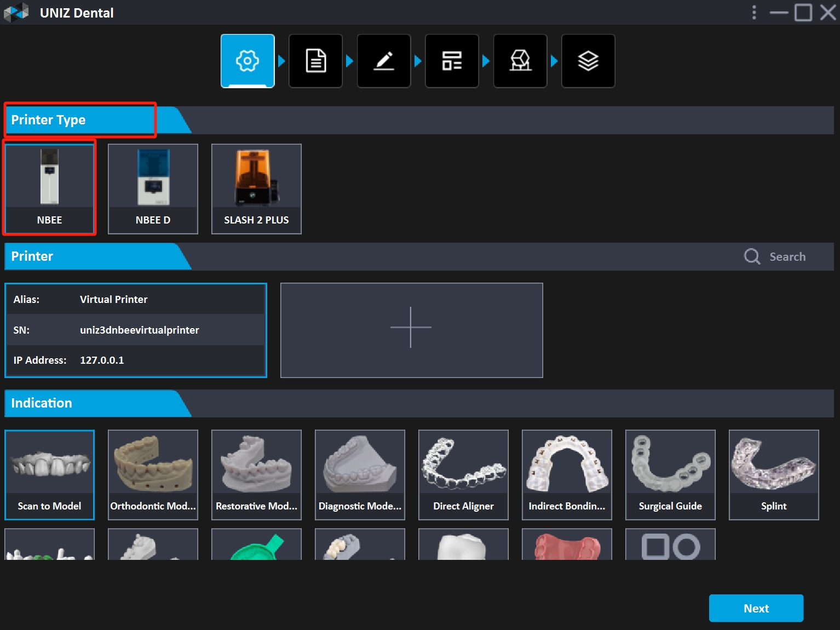
Task: Click the SN value uniz3dnbeevirtualprinter
Action: pos(140,330)
